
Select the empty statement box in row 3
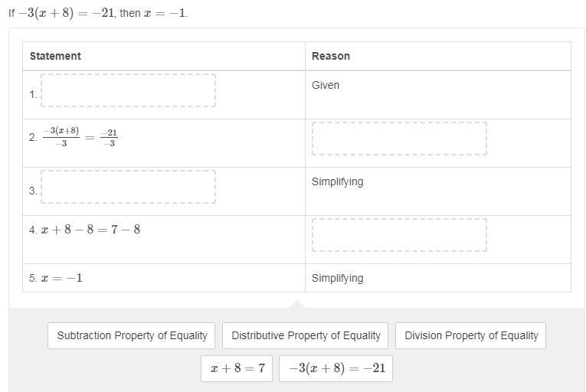128,187
